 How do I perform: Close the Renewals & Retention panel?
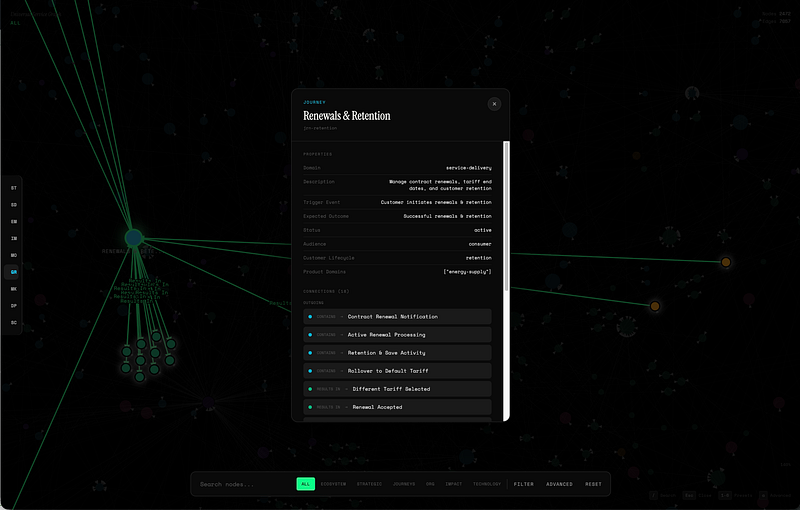pos(494,104)
